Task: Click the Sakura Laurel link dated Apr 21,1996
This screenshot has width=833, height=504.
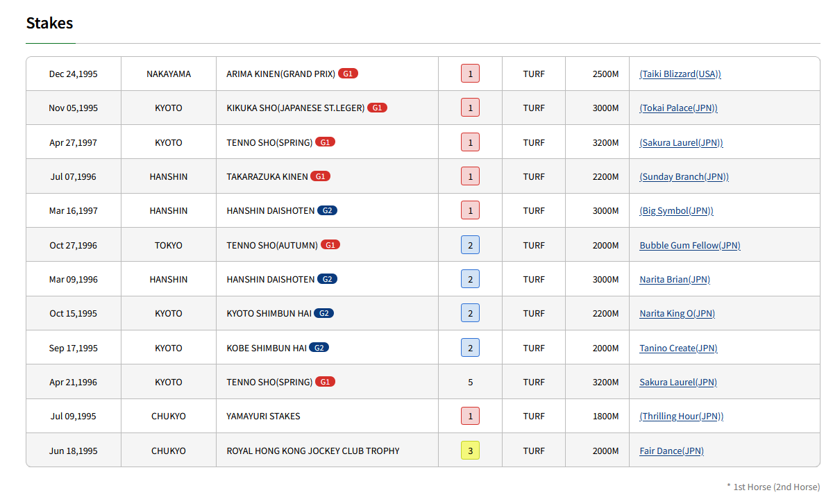Action: [x=678, y=382]
